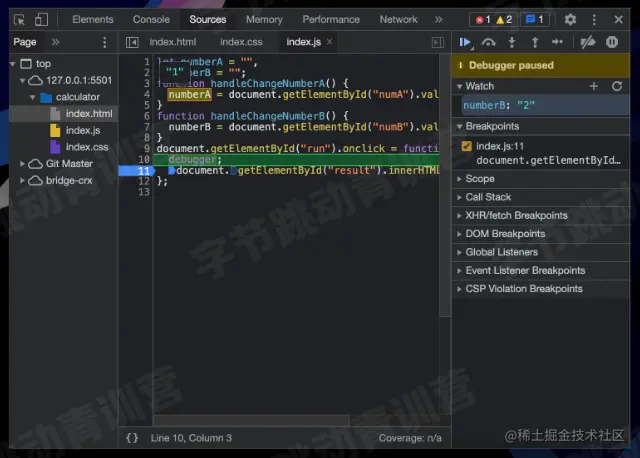Pretty print the source with braces icon
The image size is (640, 458).
pos(132,438)
